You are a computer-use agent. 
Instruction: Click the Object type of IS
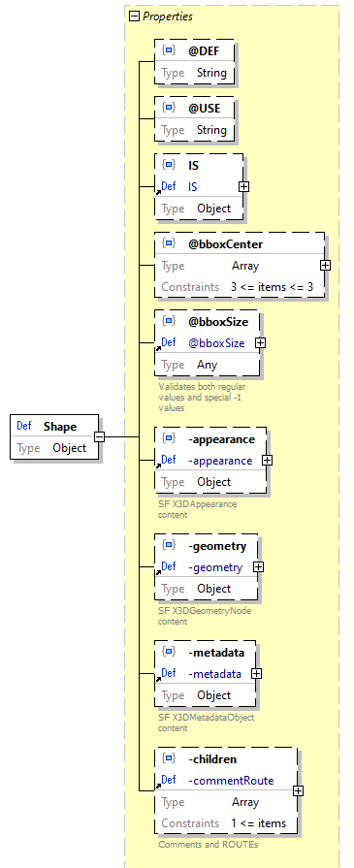pos(213,209)
